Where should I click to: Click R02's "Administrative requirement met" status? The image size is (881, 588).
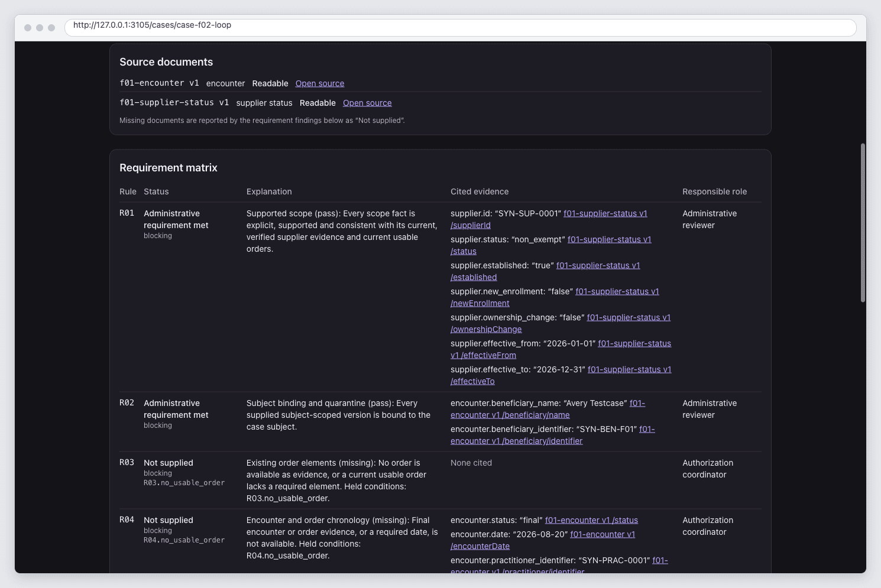[176, 409]
